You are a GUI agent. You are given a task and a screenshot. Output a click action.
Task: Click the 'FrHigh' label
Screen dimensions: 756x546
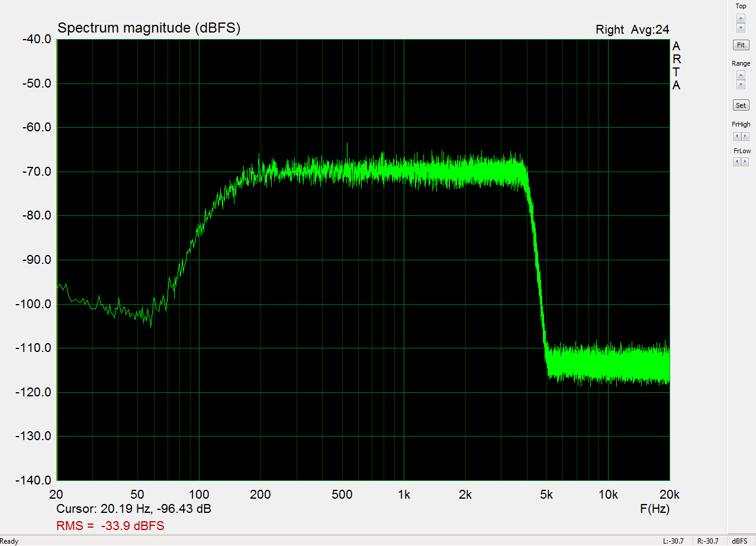click(x=741, y=124)
